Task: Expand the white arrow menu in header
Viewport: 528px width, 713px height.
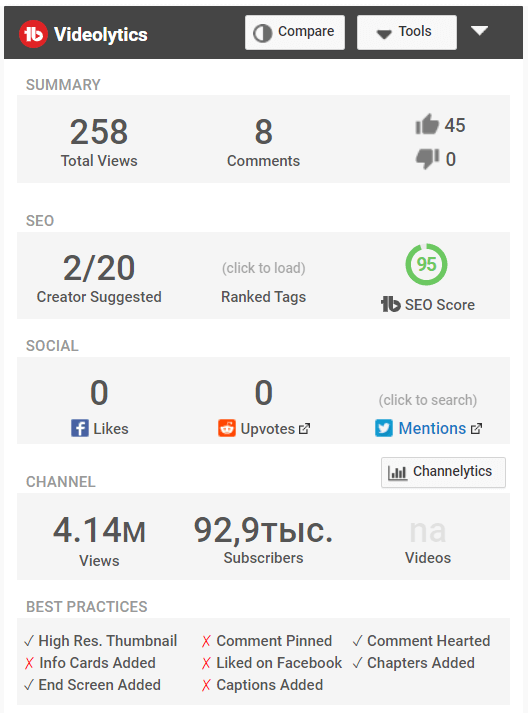Action: coord(479,31)
